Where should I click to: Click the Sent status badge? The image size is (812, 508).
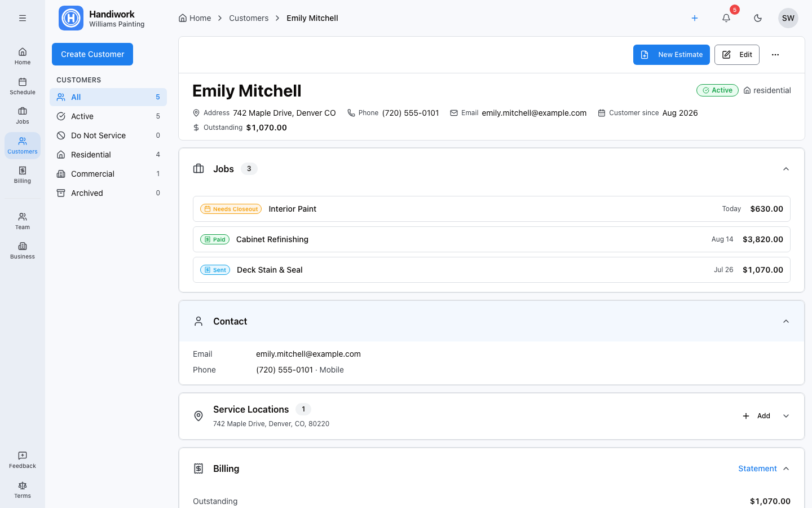coord(215,270)
